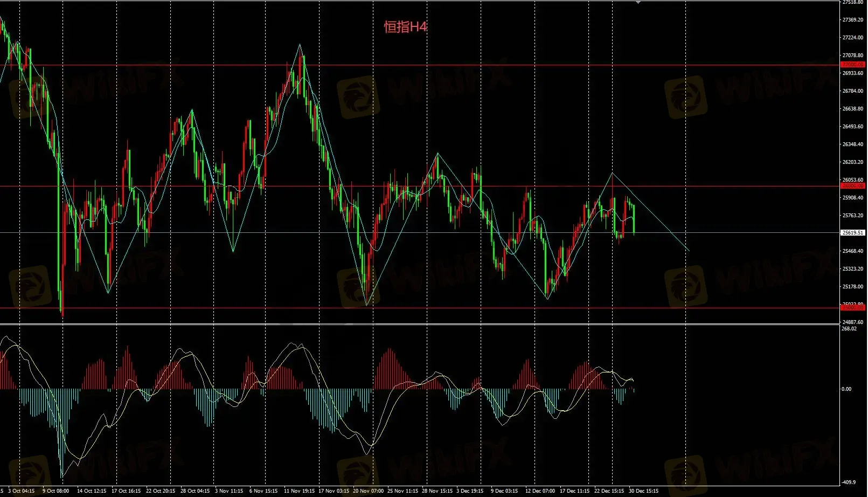Click the MACD -409.9 scale label
868x497 pixels.
click(849, 482)
